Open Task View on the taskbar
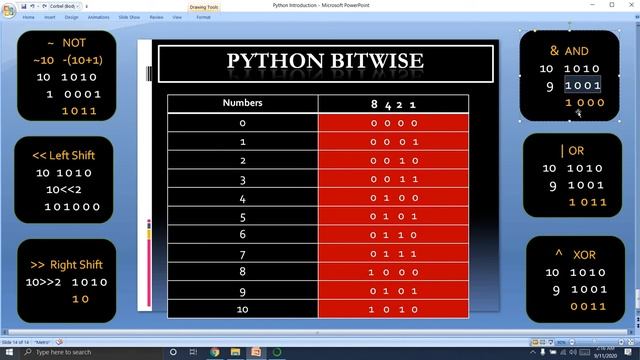Screen dimensions: 640x360 pyautogui.click(x=193, y=352)
